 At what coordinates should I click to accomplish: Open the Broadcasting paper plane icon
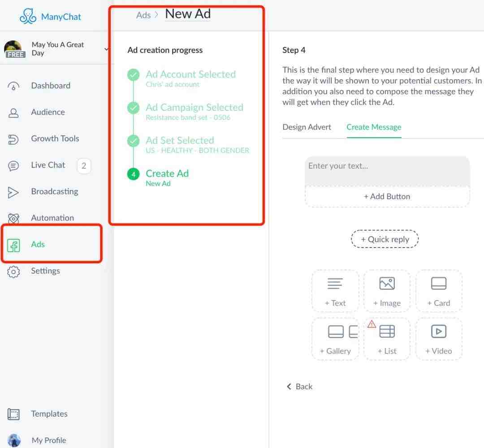[x=13, y=192]
